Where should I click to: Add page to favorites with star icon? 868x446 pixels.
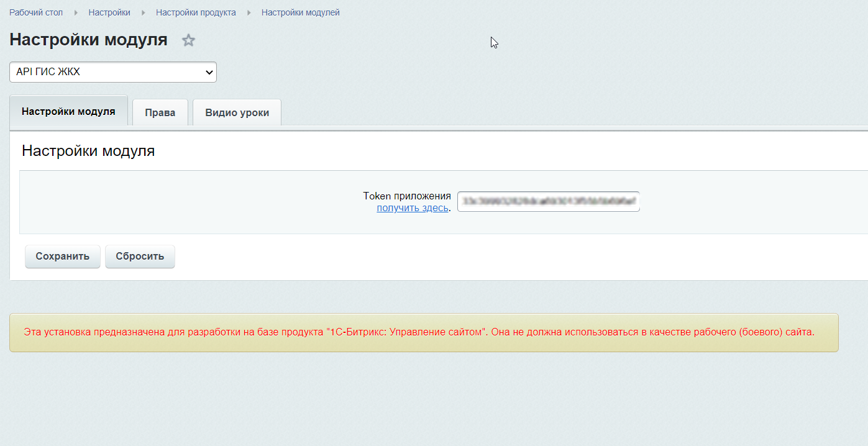pyautogui.click(x=188, y=40)
